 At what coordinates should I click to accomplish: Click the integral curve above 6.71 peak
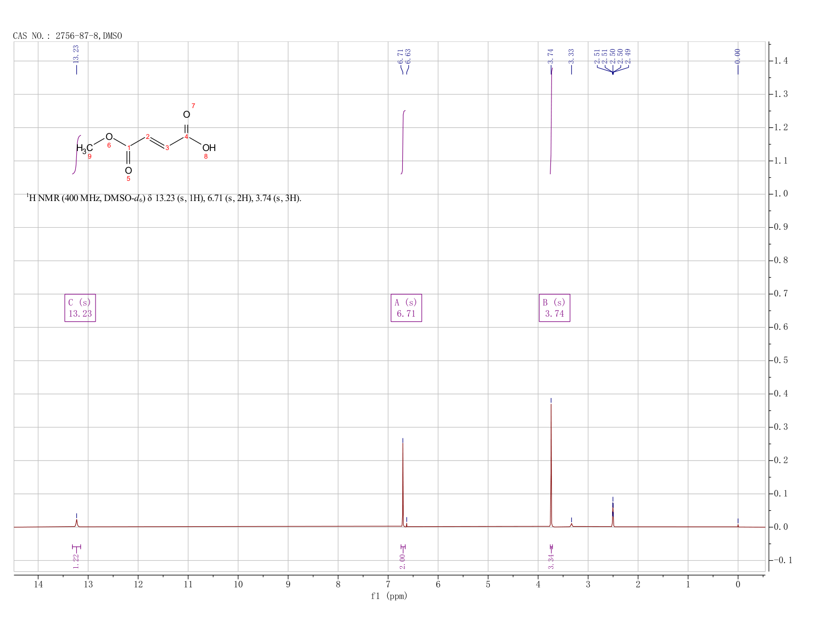403,142
